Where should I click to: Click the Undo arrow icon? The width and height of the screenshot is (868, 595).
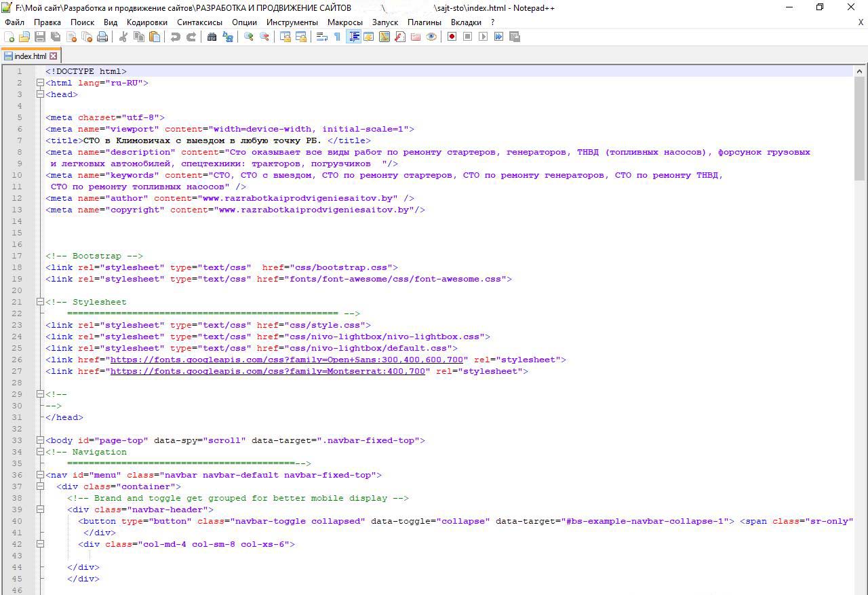(x=176, y=37)
